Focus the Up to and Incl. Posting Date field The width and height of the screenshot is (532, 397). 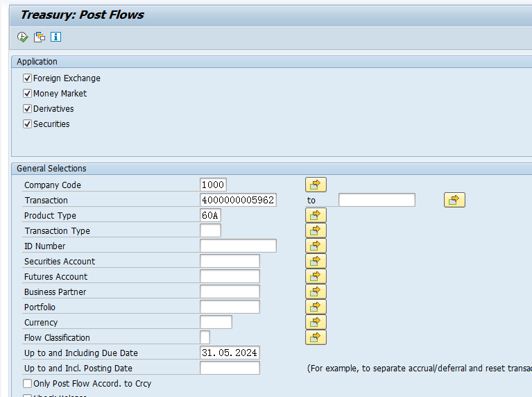(230, 368)
